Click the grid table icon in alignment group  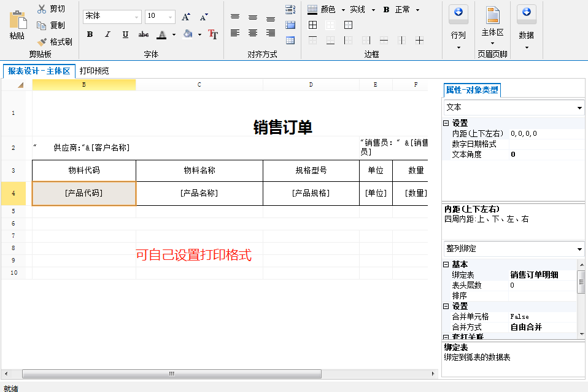pyautogui.click(x=290, y=41)
